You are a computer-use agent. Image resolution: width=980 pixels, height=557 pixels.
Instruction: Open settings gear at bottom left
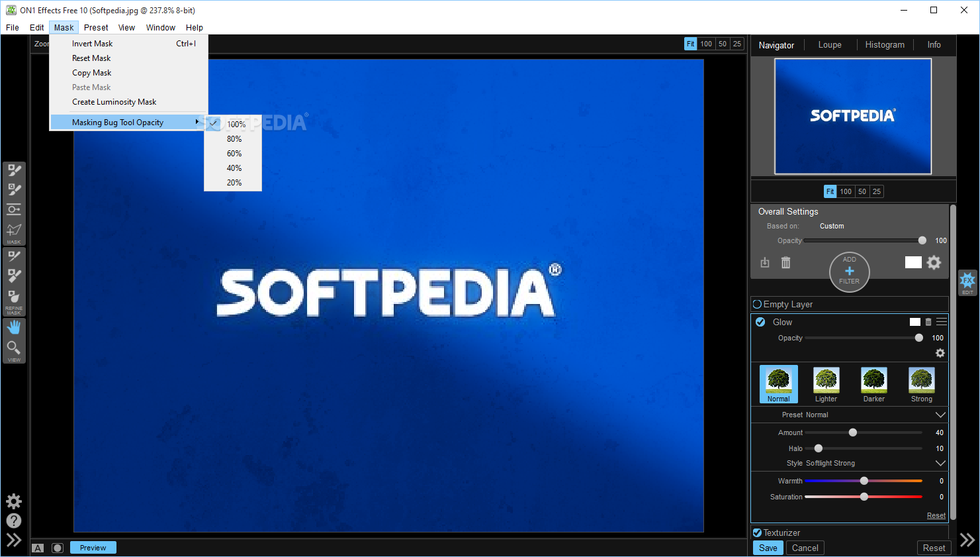coord(14,501)
